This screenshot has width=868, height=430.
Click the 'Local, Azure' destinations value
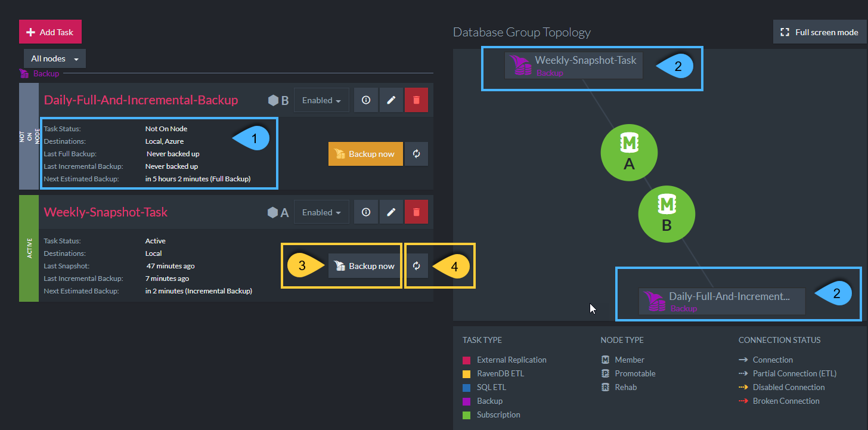(165, 141)
